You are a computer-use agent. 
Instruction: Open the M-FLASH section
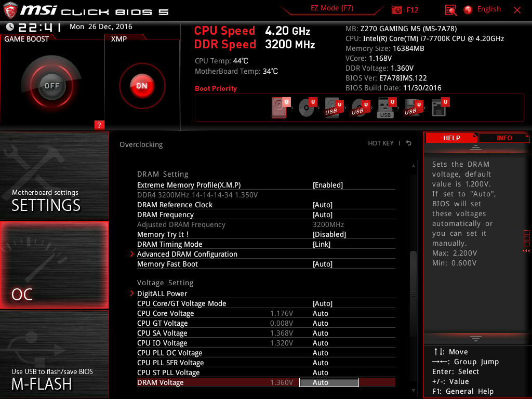tap(54, 354)
